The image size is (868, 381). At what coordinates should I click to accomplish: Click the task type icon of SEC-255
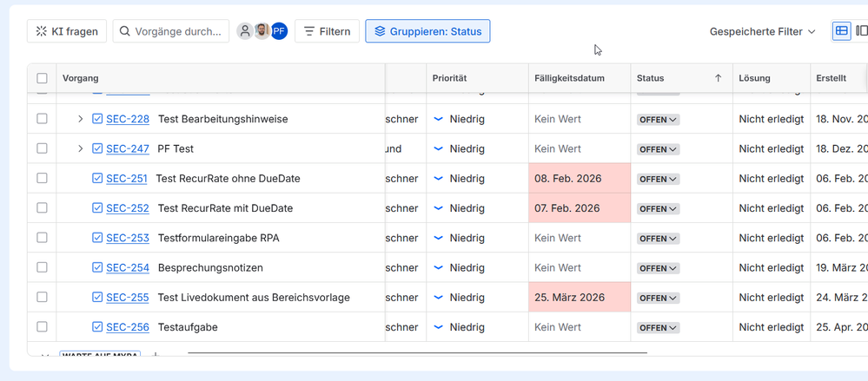click(97, 298)
